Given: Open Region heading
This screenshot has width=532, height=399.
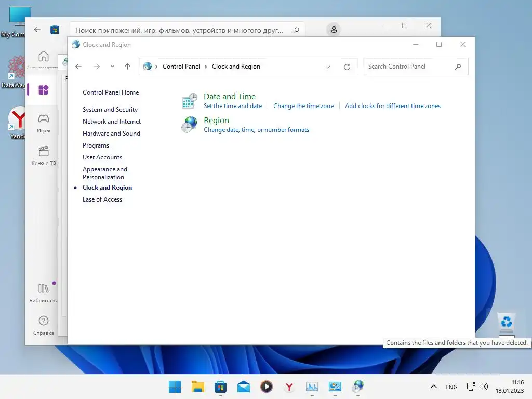Looking at the screenshot, I should pyautogui.click(x=216, y=121).
